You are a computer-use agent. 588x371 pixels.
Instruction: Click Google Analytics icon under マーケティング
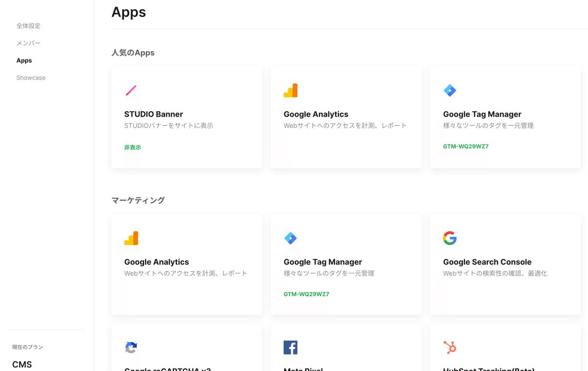click(x=131, y=238)
